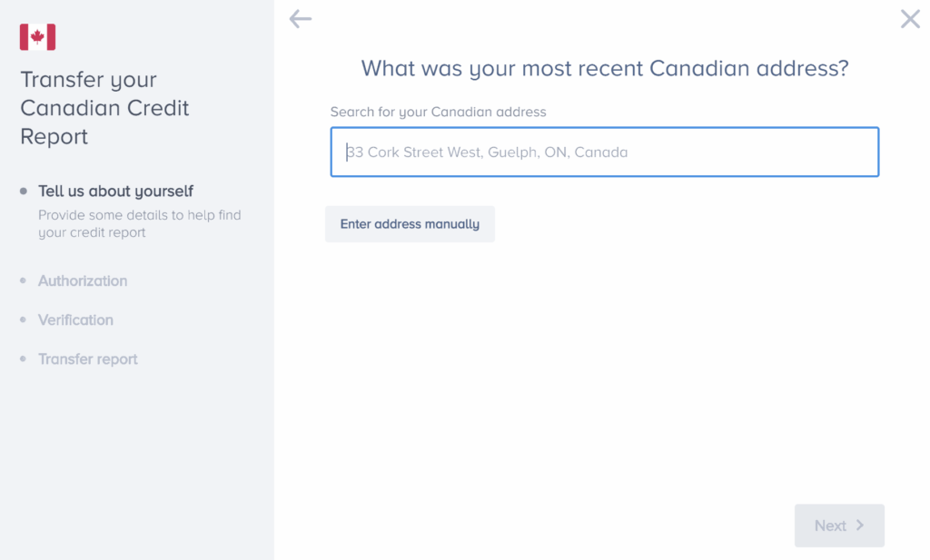Focus the Canadian address search field
The height and width of the screenshot is (560, 930).
(x=604, y=152)
